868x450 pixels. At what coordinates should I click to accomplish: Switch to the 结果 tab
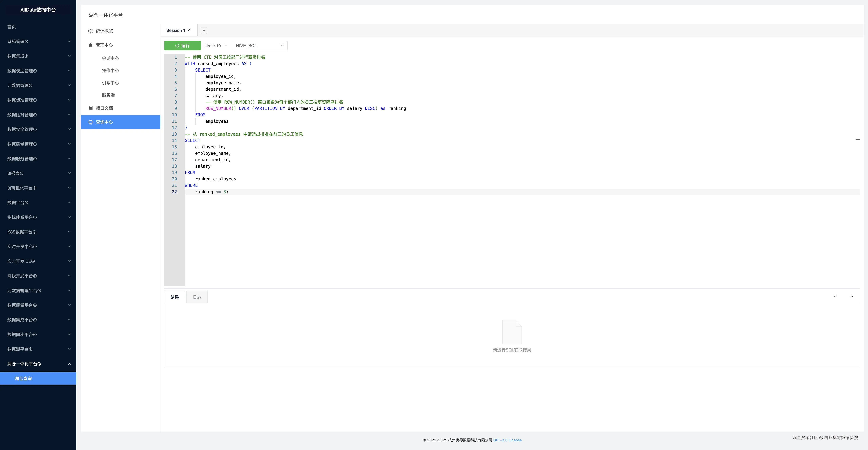(175, 297)
